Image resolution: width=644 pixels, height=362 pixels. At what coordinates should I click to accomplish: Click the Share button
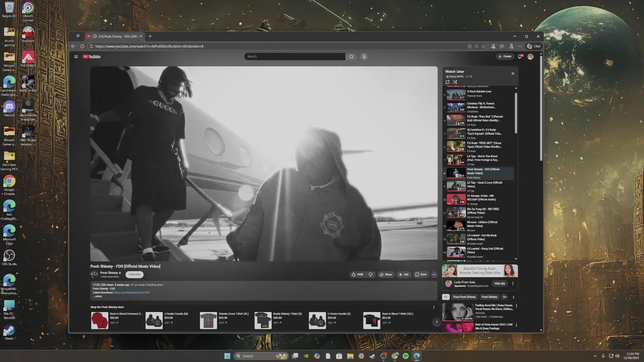tap(386, 275)
